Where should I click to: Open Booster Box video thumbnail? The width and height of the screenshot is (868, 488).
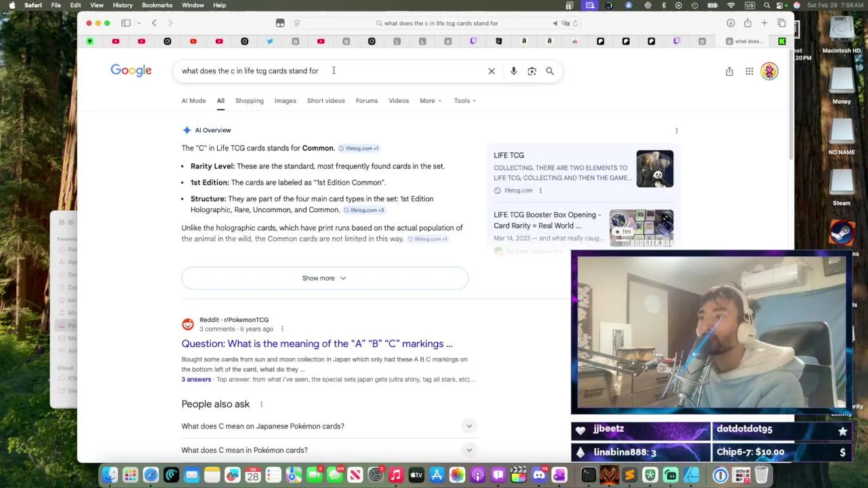coord(642,228)
